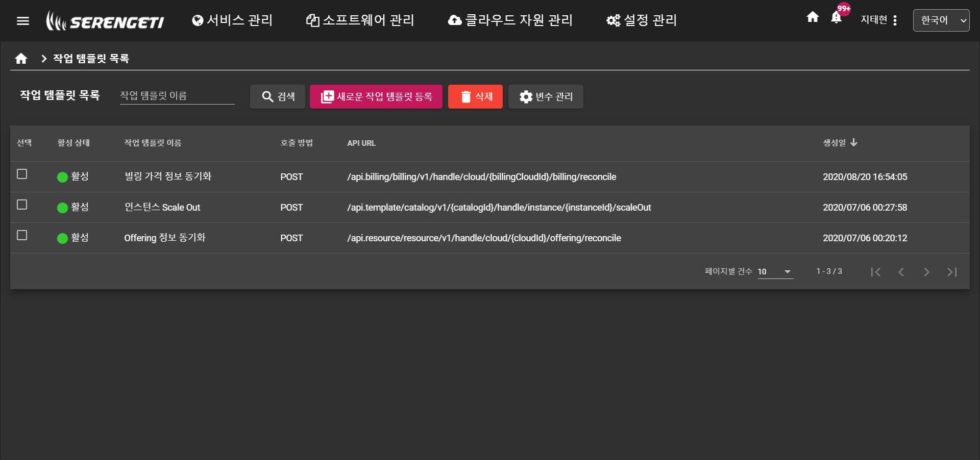Open the 서비스 관리 menu
The width and height of the screenshot is (980, 460).
point(232,20)
